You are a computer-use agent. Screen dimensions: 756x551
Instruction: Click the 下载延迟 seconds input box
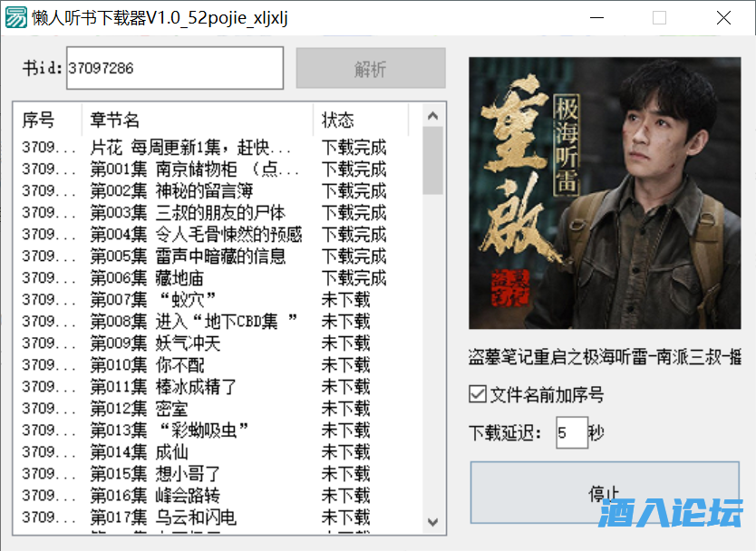571,432
